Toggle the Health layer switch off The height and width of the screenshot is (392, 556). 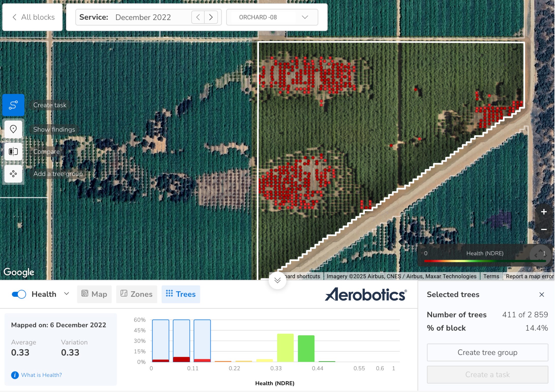[x=19, y=294]
